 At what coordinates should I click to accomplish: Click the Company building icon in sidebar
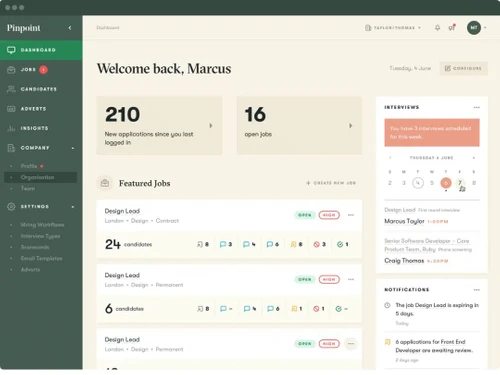(x=11, y=148)
